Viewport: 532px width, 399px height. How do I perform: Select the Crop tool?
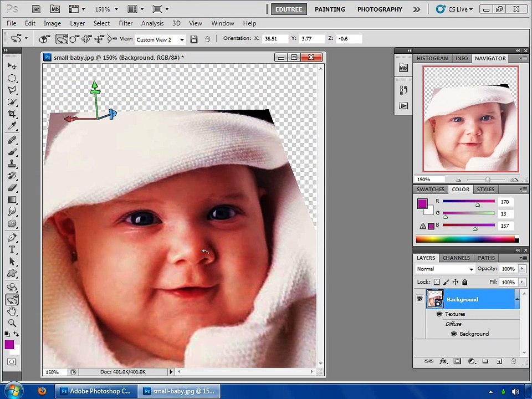coord(12,114)
